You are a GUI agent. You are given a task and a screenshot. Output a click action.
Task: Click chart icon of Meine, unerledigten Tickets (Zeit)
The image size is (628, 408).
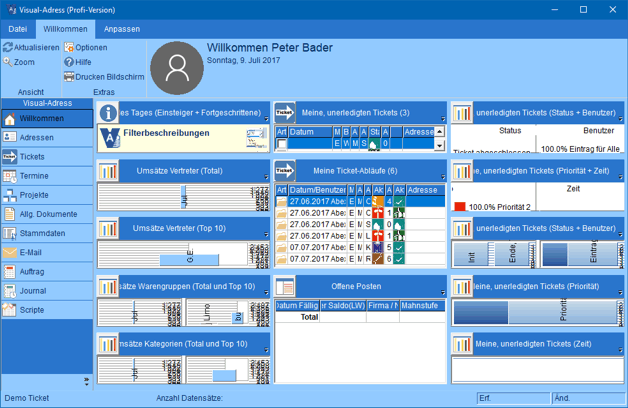[462, 344]
